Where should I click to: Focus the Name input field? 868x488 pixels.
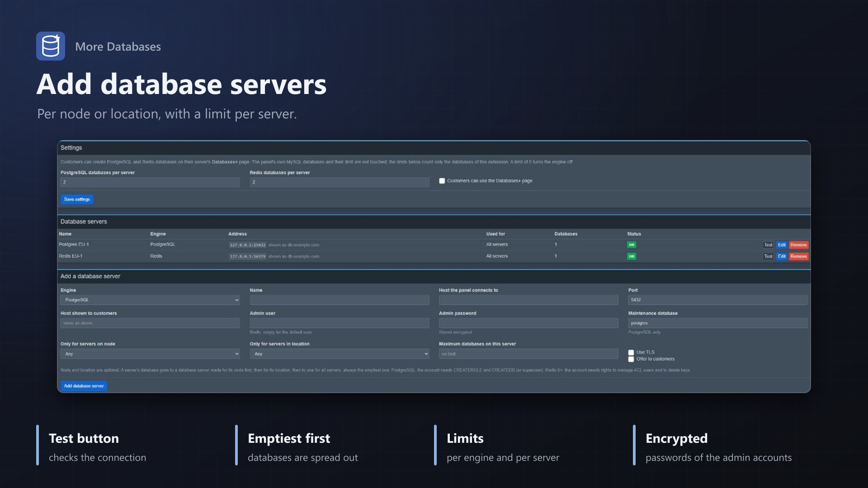tap(340, 300)
